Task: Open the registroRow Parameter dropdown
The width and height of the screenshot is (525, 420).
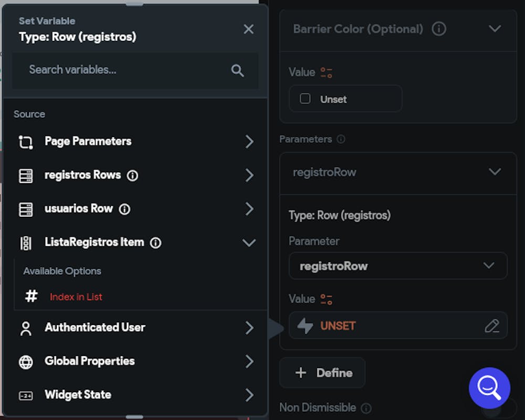Action: pyautogui.click(x=398, y=266)
